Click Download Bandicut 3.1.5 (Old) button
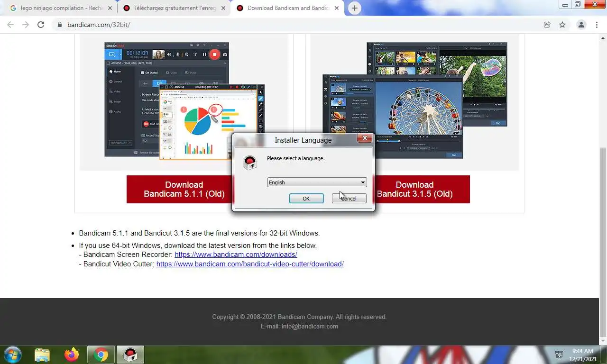Image resolution: width=607 pixels, height=364 pixels. (415, 189)
